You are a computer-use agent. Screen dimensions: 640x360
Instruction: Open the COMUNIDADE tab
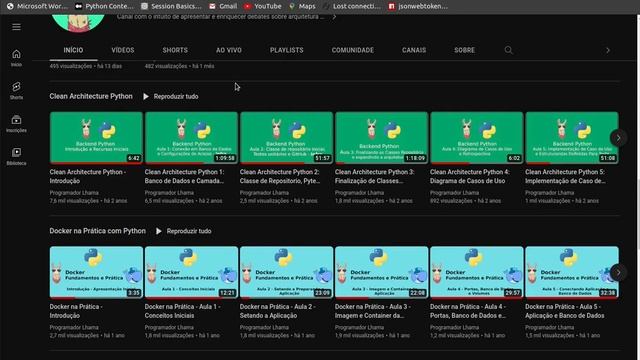pos(353,50)
